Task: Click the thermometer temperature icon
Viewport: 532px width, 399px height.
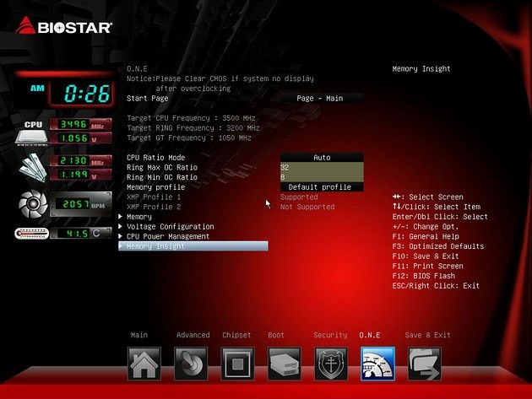Action: (31, 233)
